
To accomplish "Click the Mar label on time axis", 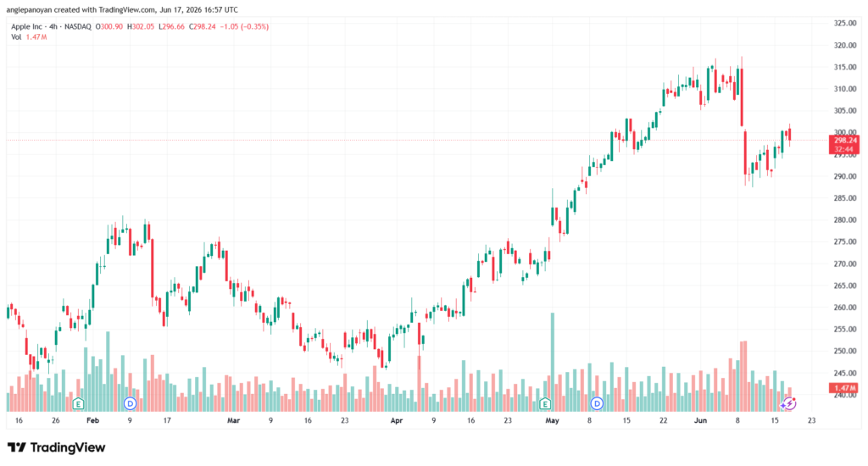I will [234, 420].
